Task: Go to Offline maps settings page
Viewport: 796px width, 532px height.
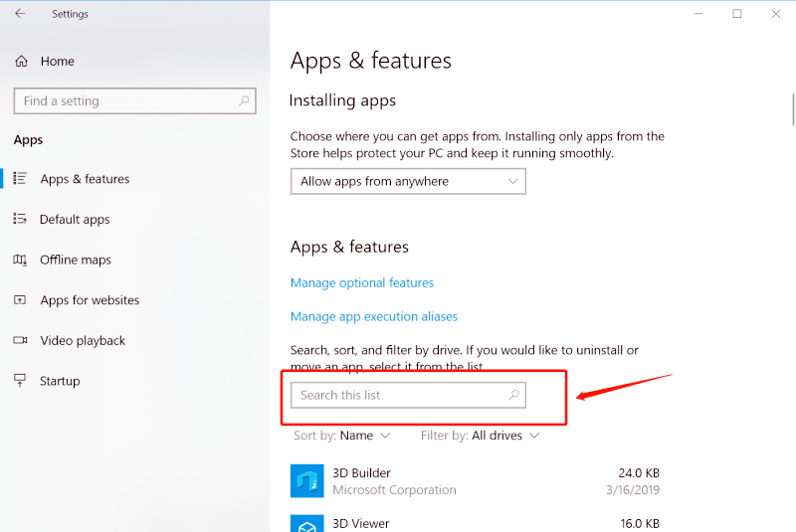Action: pyautogui.click(x=76, y=260)
